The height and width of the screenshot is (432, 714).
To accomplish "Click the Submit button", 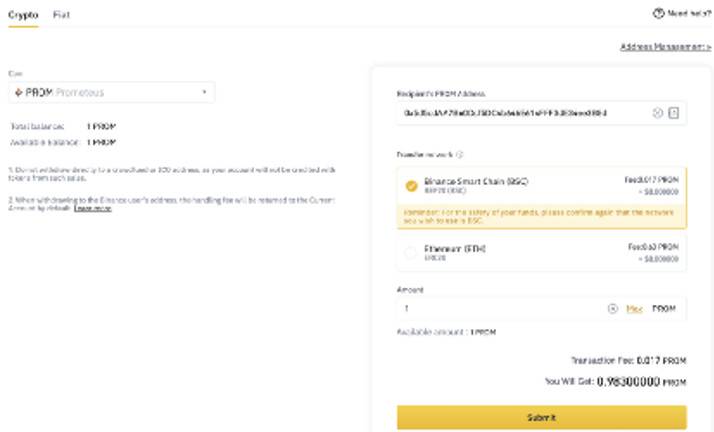I will (x=541, y=417).
